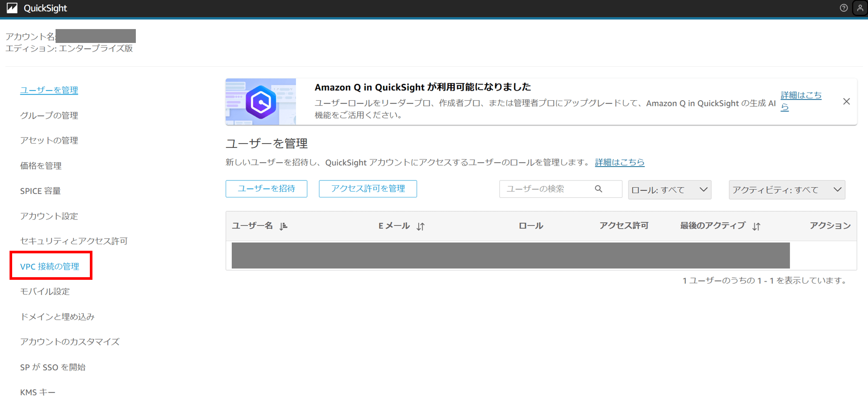Click the QuickSight title text

click(45, 8)
